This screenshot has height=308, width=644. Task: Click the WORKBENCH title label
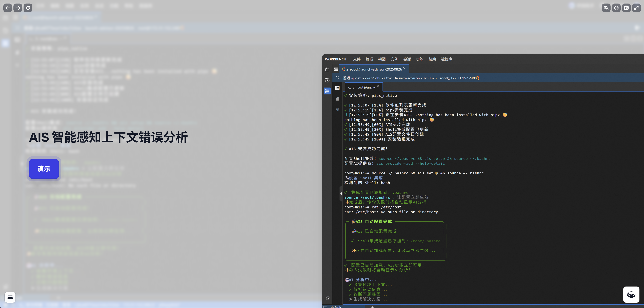(x=335, y=59)
